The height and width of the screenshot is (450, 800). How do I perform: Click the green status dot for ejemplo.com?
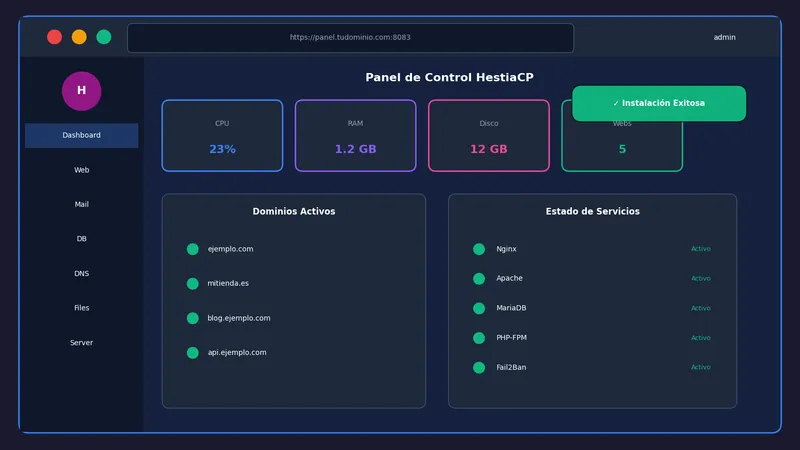tap(193, 249)
